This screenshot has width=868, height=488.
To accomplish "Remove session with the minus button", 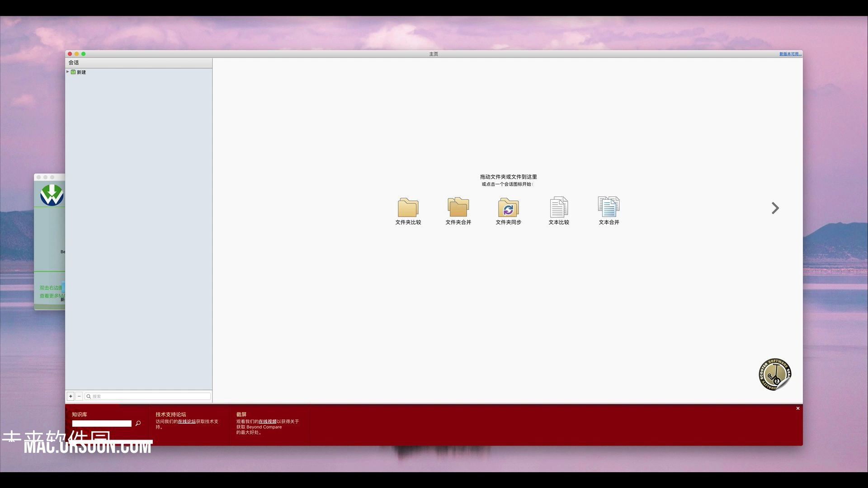I will click(x=79, y=396).
